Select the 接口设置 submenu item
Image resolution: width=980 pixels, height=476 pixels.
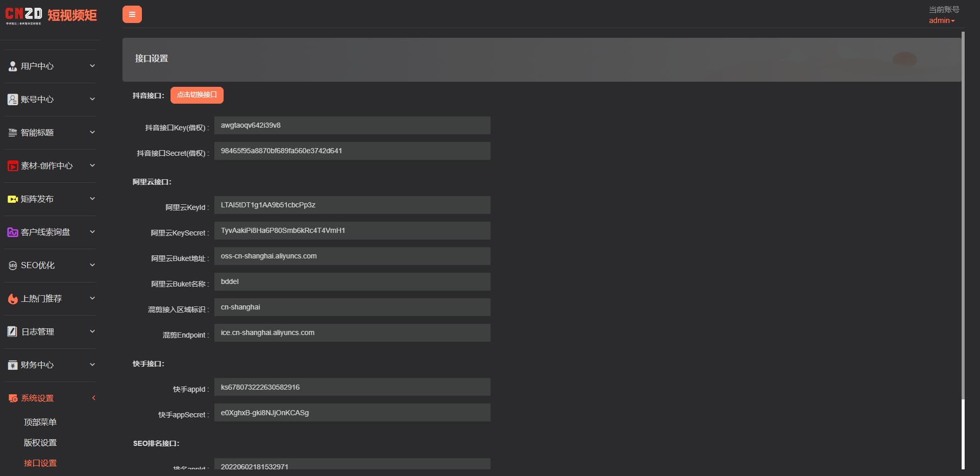(x=40, y=463)
